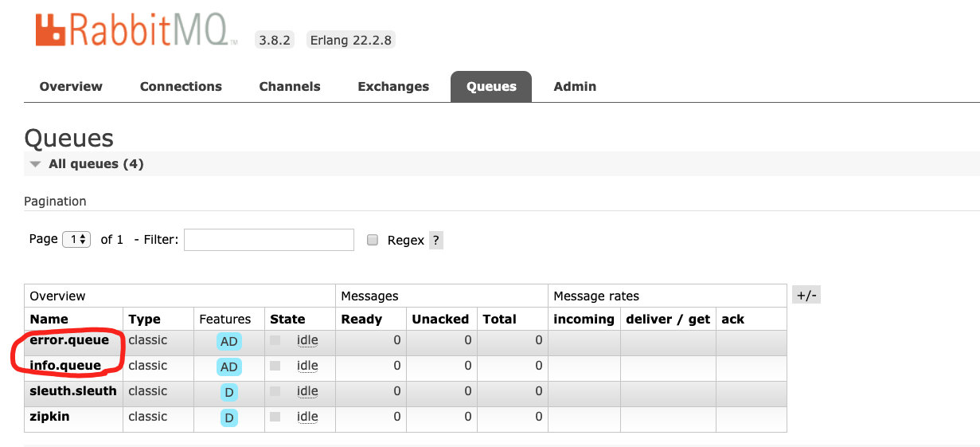Open the Page number dropdown
980x447 pixels.
(x=76, y=239)
